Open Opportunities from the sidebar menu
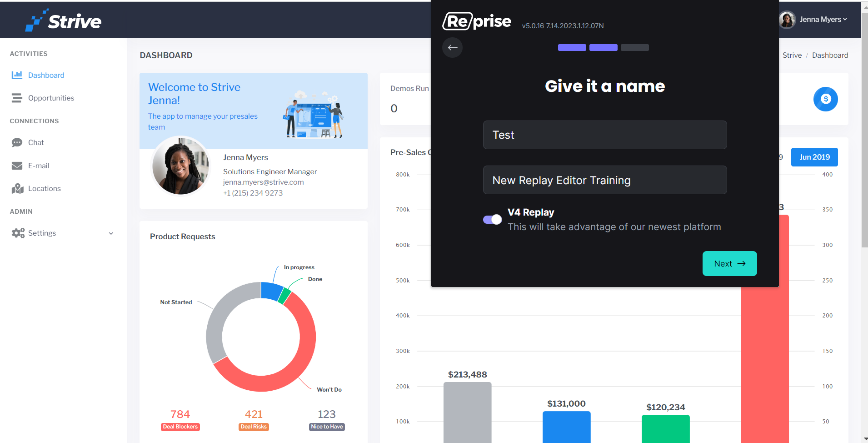This screenshot has height=443, width=868. pos(51,98)
